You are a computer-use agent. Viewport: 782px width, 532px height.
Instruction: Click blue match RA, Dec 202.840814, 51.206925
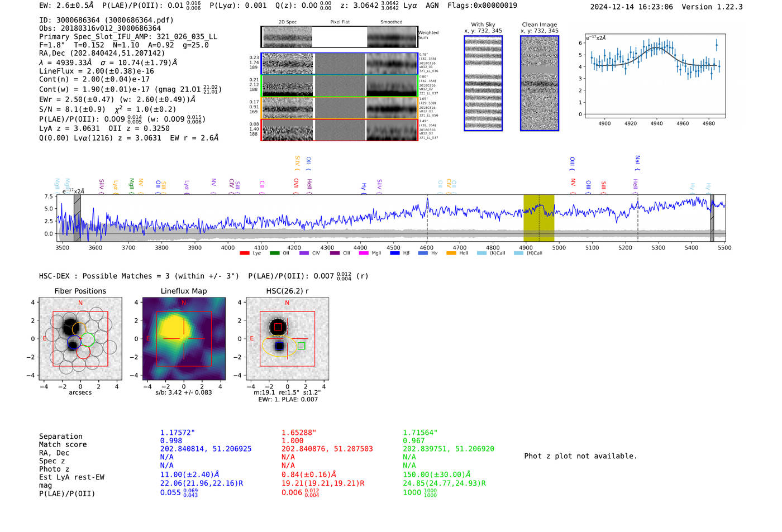tap(206, 449)
